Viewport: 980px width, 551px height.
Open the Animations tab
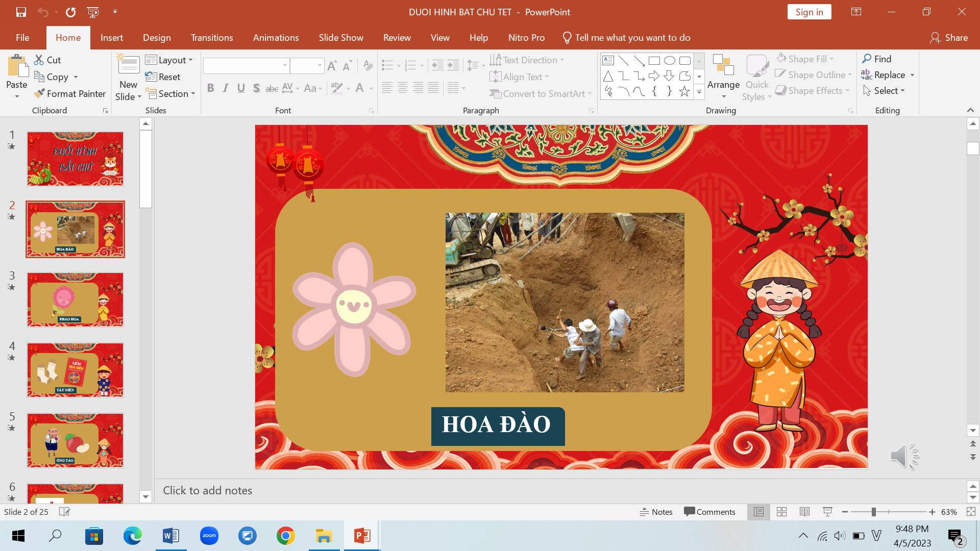tap(276, 38)
